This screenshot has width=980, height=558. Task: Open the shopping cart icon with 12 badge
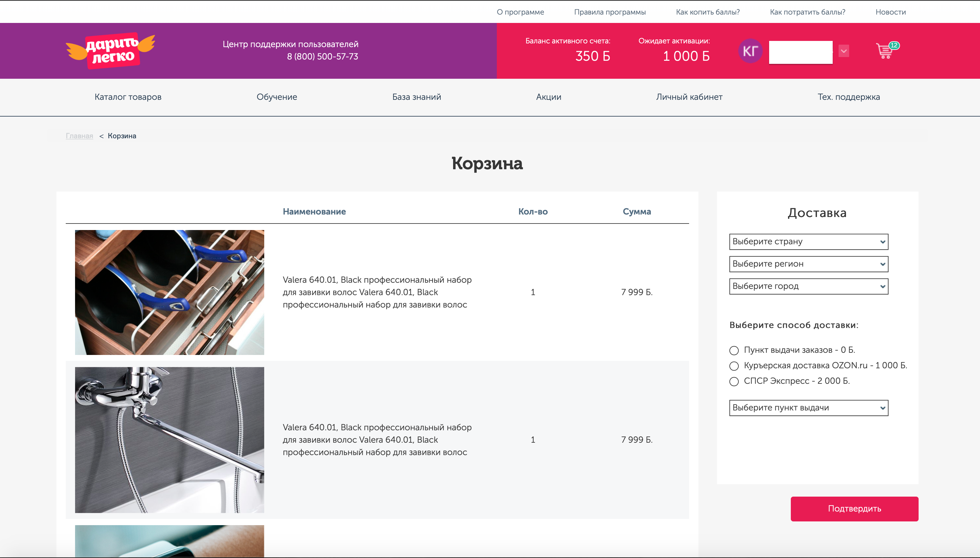[887, 50]
